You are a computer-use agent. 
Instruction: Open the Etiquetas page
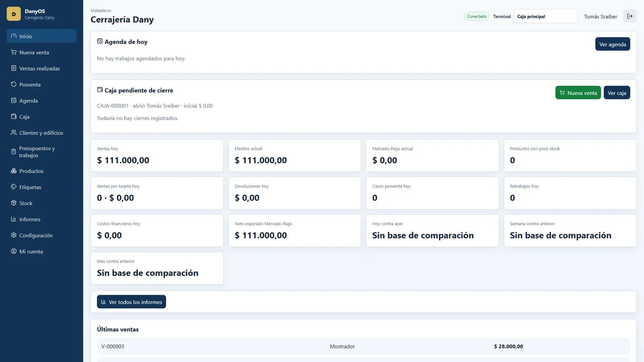(41, 187)
